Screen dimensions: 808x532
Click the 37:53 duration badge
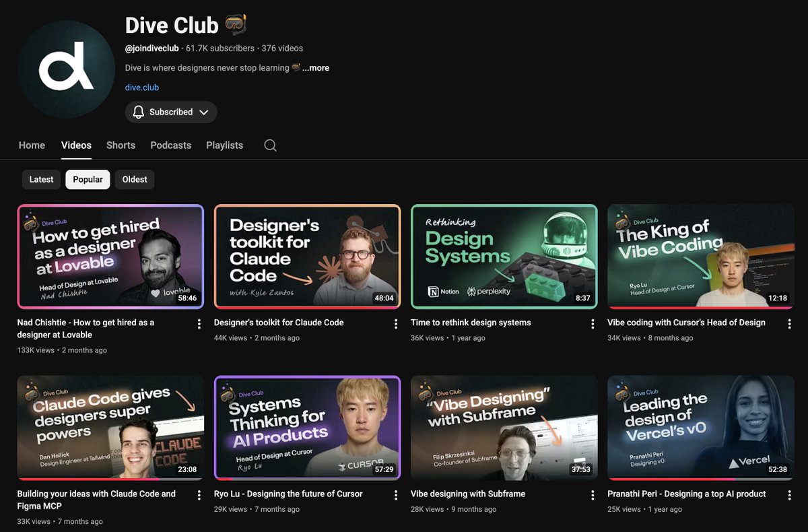click(x=580, y=469)
